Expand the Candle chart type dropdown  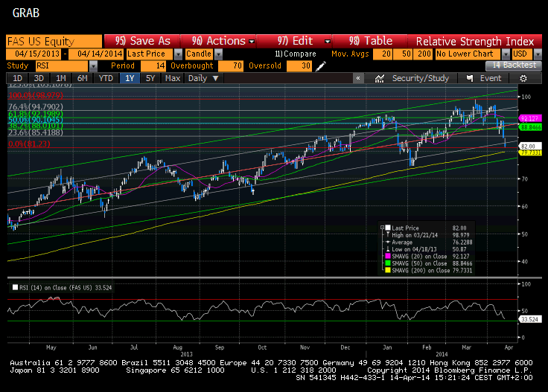tap(218, 54)
